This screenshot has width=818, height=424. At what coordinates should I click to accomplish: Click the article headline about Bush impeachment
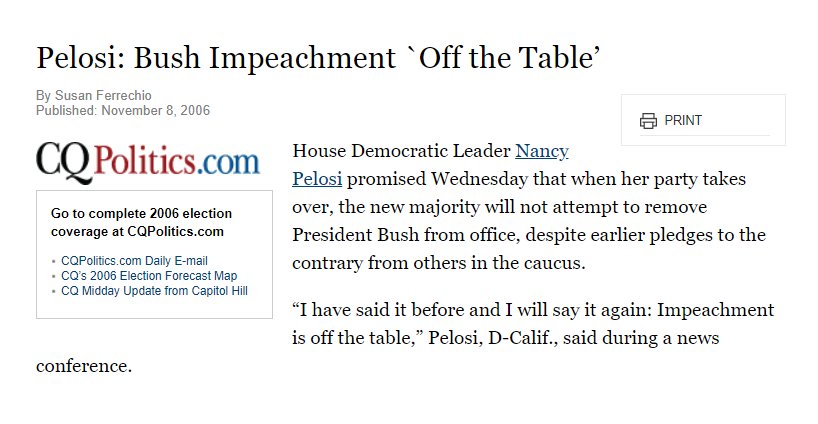tap(318, 57)
